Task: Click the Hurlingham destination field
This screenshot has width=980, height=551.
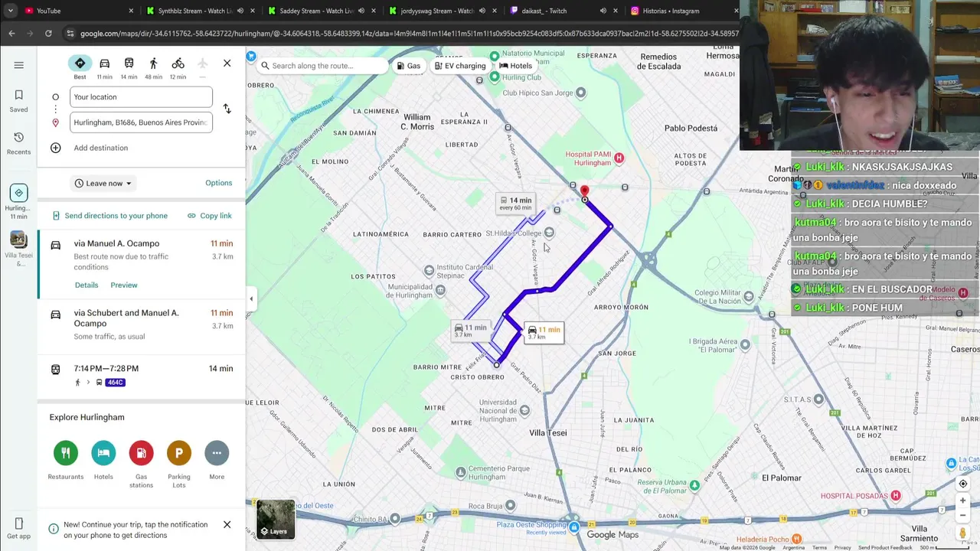Action: pyautogui.click(x=141, y=122)
